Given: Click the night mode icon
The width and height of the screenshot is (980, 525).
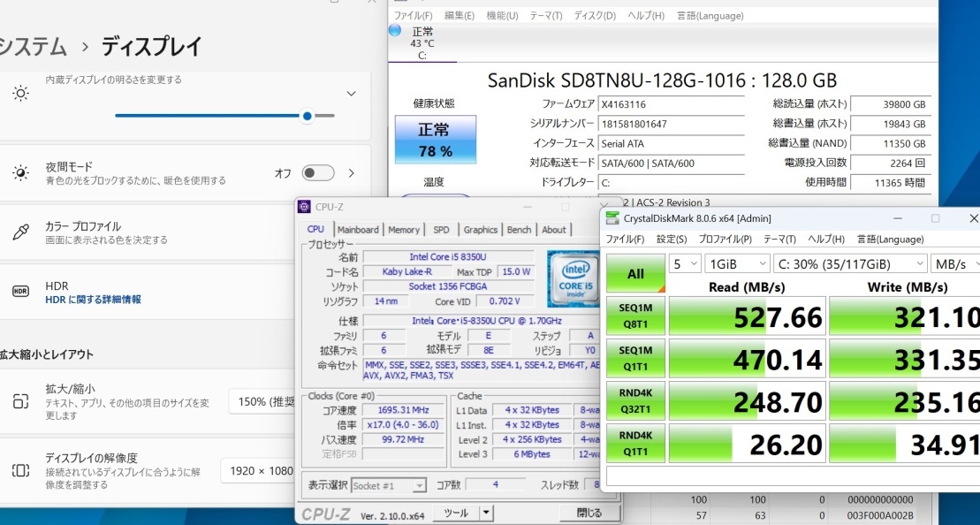Looking at the screenshot, I should 21,173.
